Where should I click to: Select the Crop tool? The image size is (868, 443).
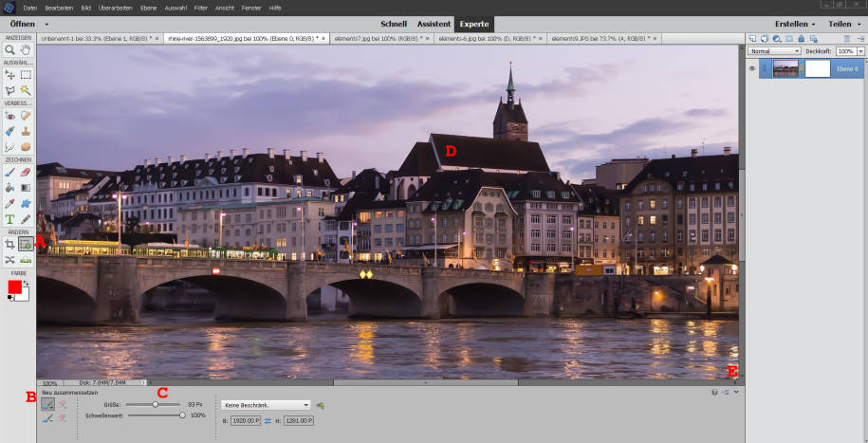(9, 244)
